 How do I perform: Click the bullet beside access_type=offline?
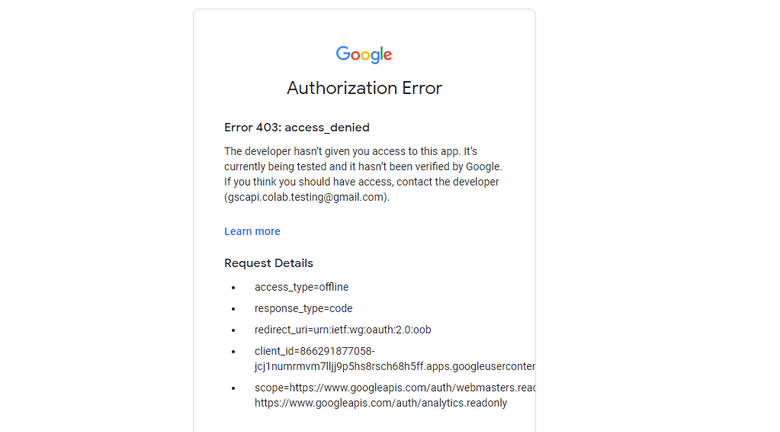click(233, 287)
